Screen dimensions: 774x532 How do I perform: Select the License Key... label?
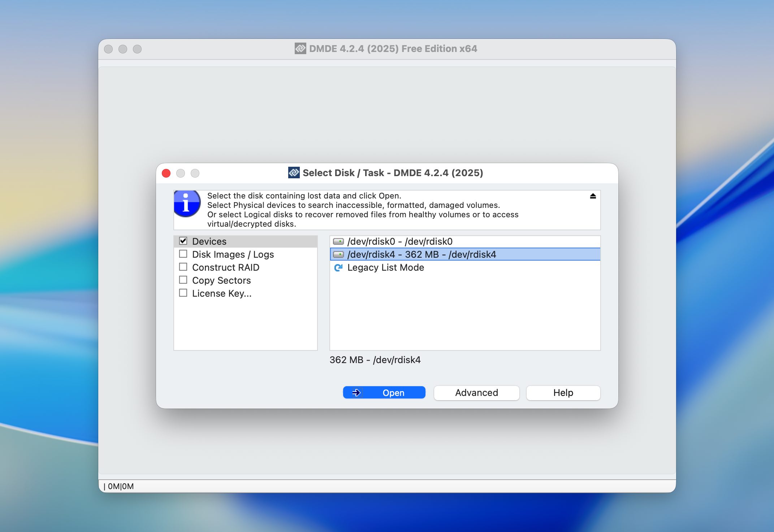222,293
